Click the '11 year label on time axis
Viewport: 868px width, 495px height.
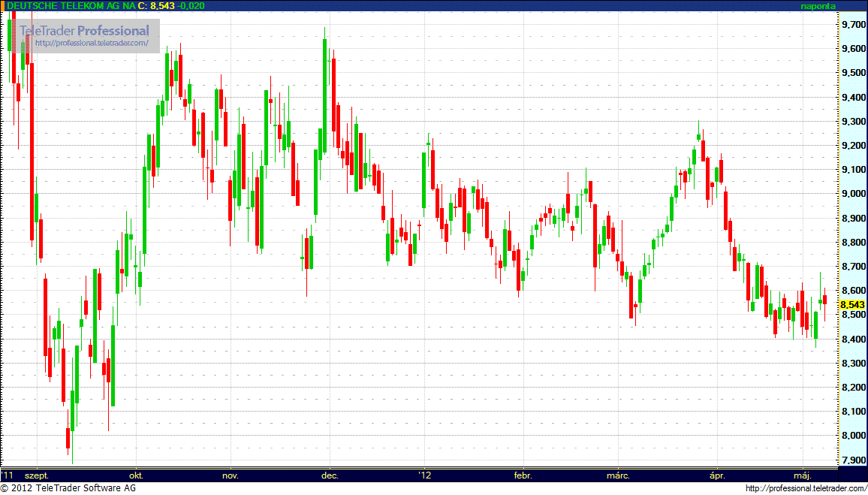[x=8, y=475]
